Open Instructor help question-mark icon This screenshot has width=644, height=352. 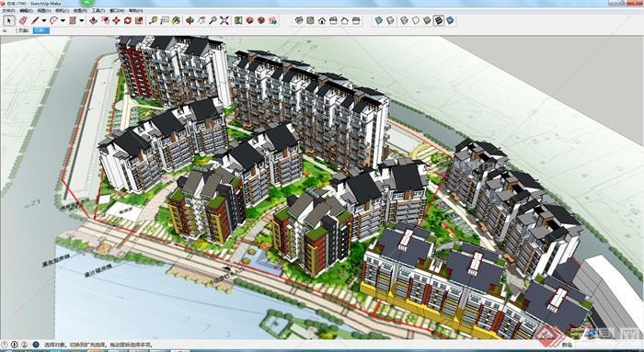35,345
